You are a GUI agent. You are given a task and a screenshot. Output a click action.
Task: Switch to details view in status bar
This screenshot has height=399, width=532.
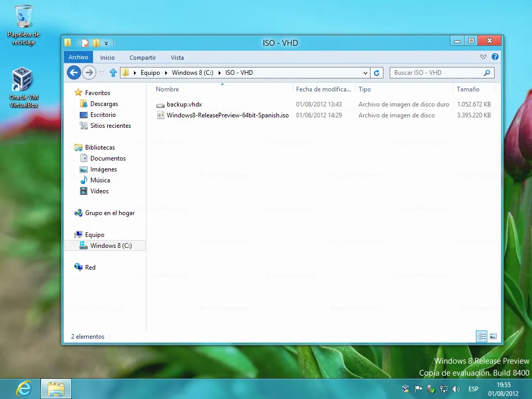tap(482, 336)
